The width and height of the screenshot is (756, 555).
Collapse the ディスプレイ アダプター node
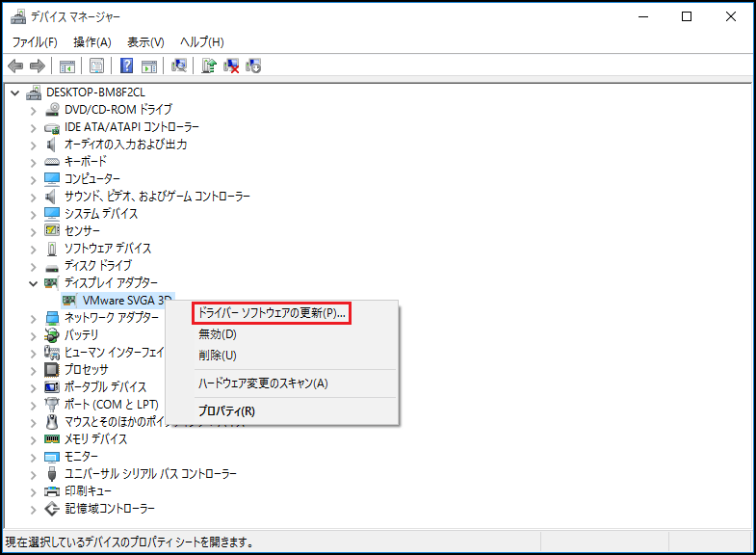[34, 283]
